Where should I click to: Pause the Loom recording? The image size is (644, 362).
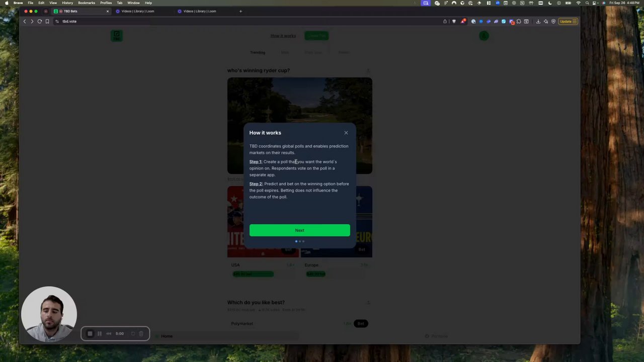[x=100, y=333]
